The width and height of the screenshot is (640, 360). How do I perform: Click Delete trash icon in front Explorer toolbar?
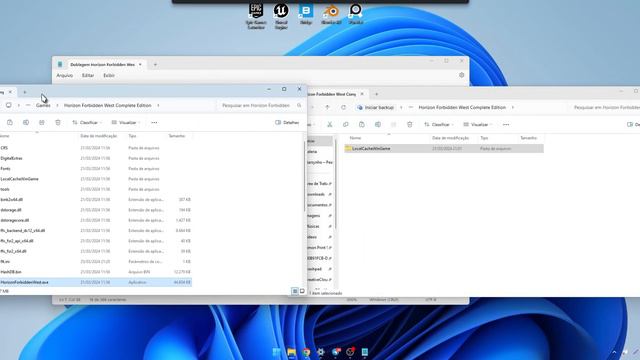(x=58, y=122)
